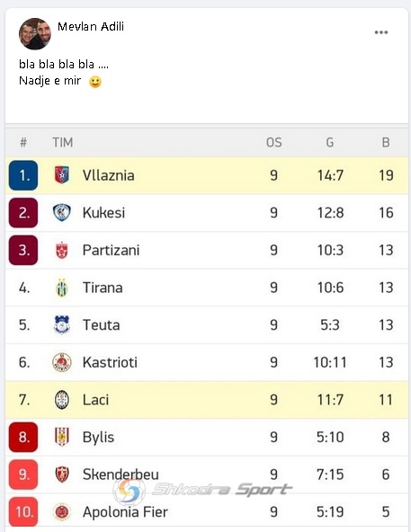Click the Bylis club crest
The image size is (411, 532).
point(62,437)
